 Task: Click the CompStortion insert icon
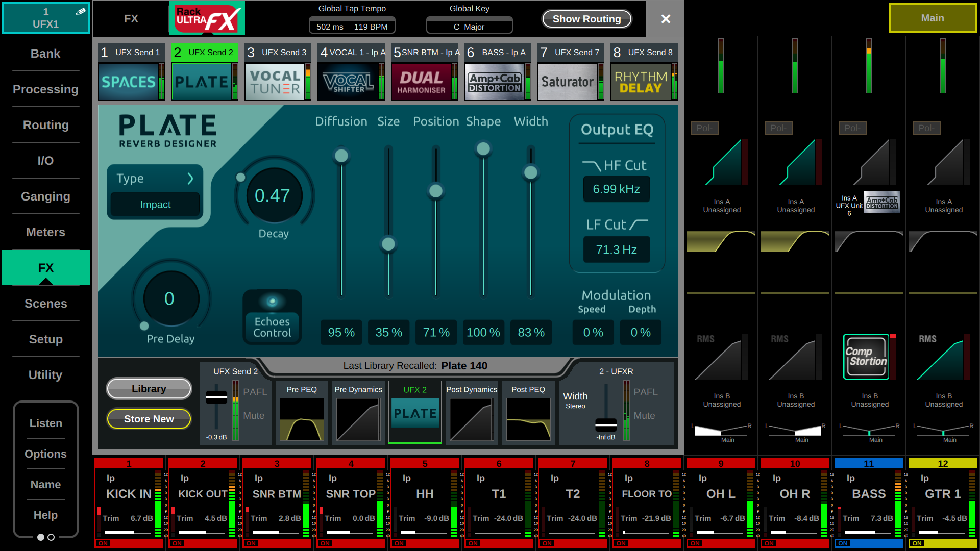pyautogui.click(x=866, y=357)
